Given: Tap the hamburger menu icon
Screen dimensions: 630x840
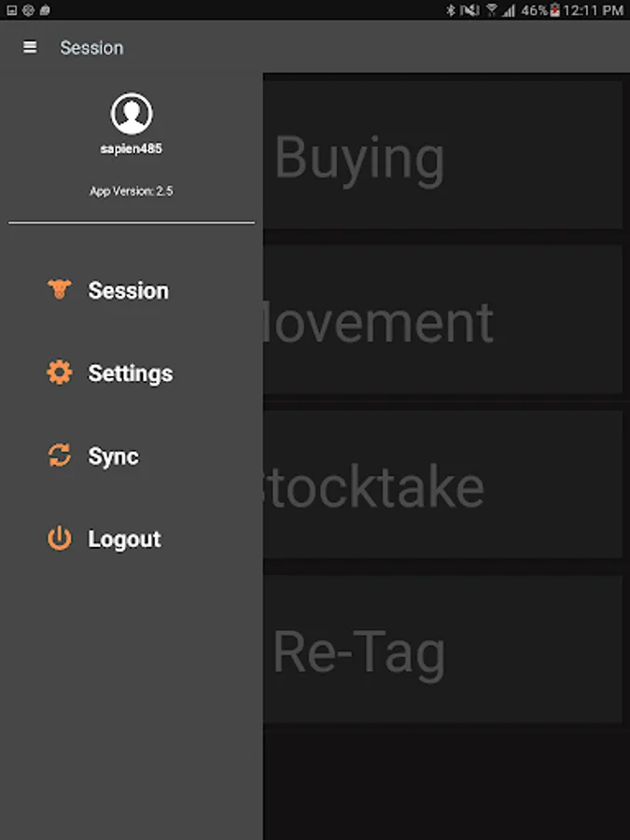Looking at the screenshot, I should (30, 48).
